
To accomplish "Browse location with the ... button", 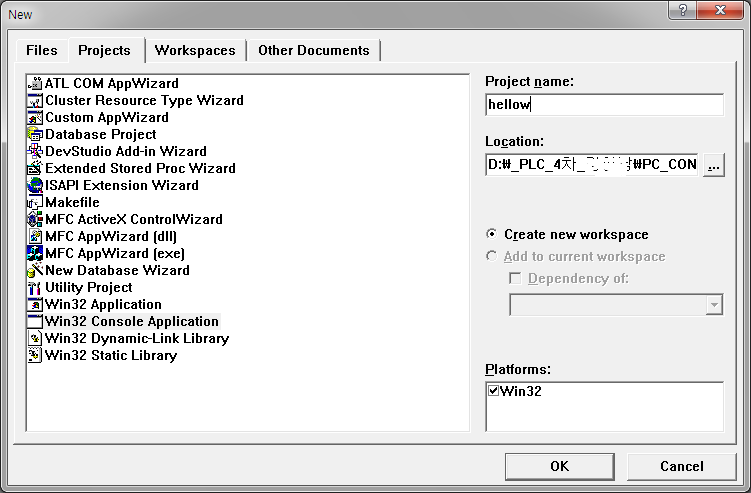I will pos(714,165).
